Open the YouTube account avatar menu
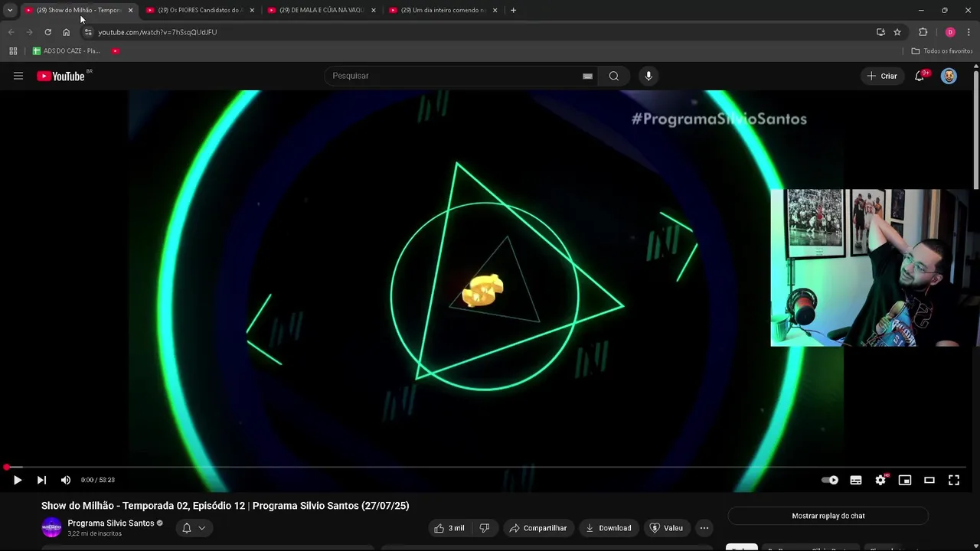This screenshot has width=980, height=551. pos(949,76)
